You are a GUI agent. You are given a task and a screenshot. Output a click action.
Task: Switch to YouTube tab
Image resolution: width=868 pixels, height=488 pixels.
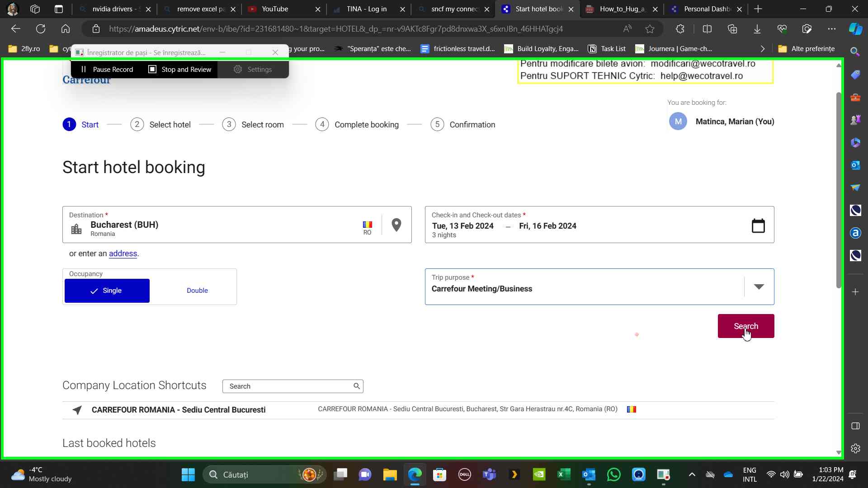[283, 9]
